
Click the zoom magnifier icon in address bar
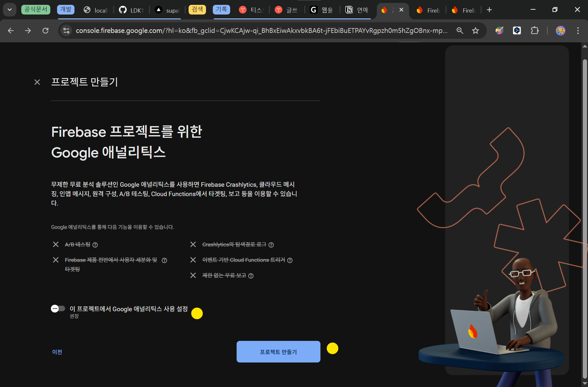click(460, 31)
